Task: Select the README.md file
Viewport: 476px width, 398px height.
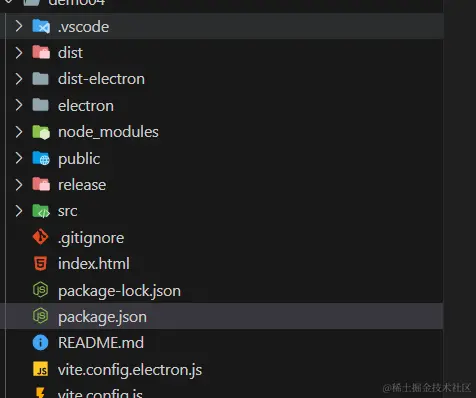Action: (222, 343)
